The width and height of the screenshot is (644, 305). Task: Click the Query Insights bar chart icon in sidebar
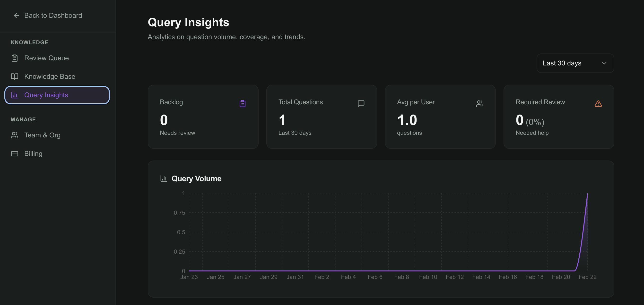15,95
